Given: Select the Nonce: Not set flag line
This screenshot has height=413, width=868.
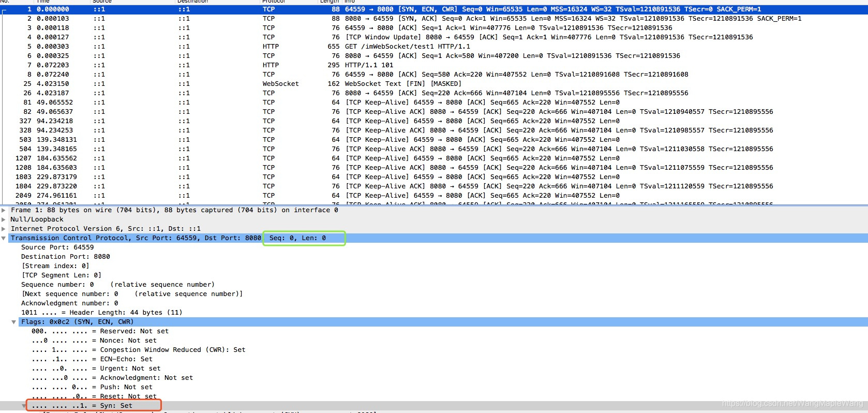Looking at the screenshot, I should pos(94,341).
